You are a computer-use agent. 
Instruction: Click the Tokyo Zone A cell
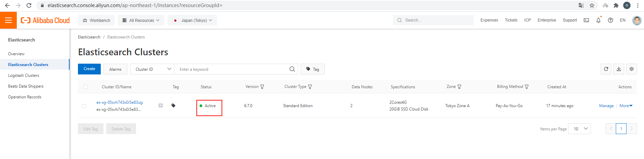[457, 106]
